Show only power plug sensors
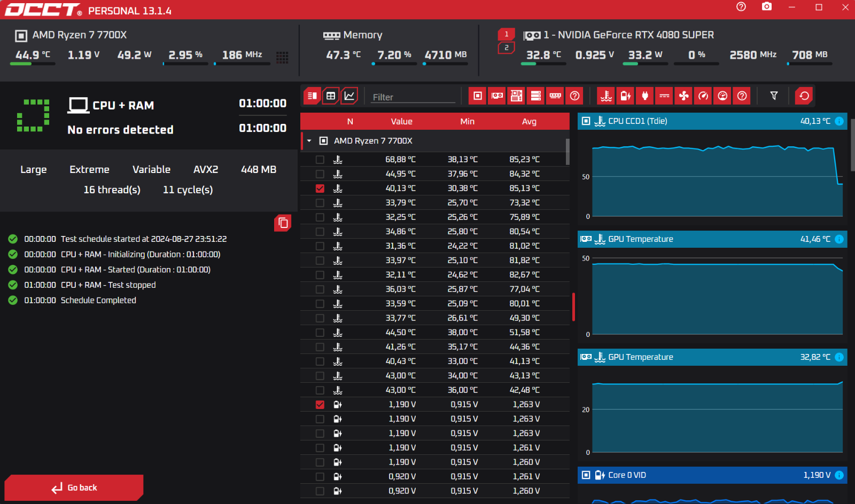Image resolution: width=855 pixels, height=504 pixels. (645, 96)
